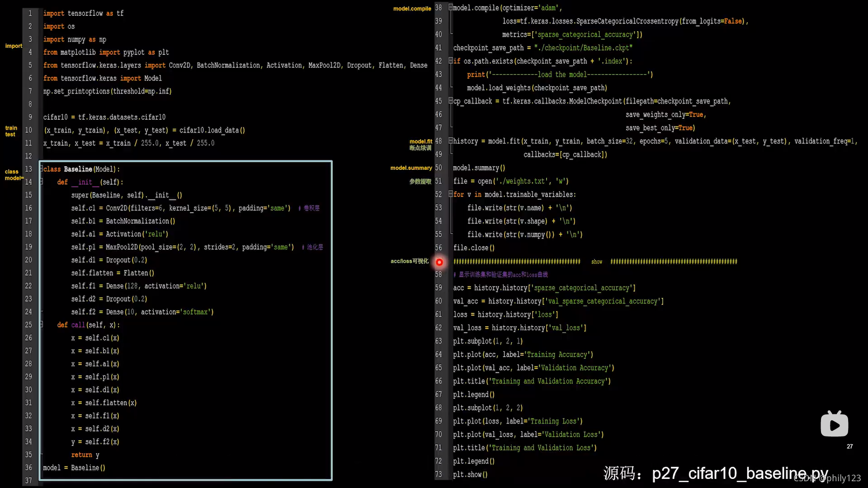Click 'save_weights_only=True' on line 46
The height and width of the screenshot is (488, 868).
tap(665, 114)
